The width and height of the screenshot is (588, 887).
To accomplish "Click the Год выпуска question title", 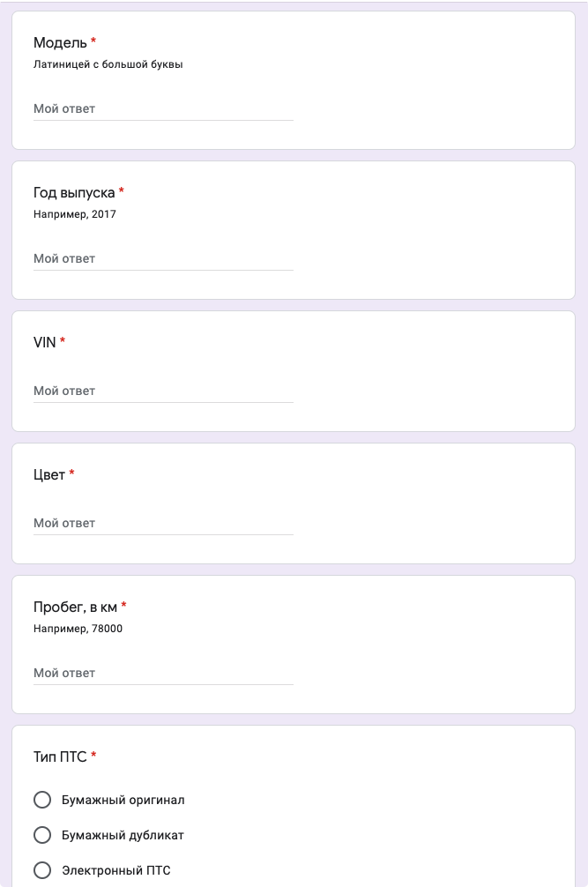I will click(x=74, y=192).
